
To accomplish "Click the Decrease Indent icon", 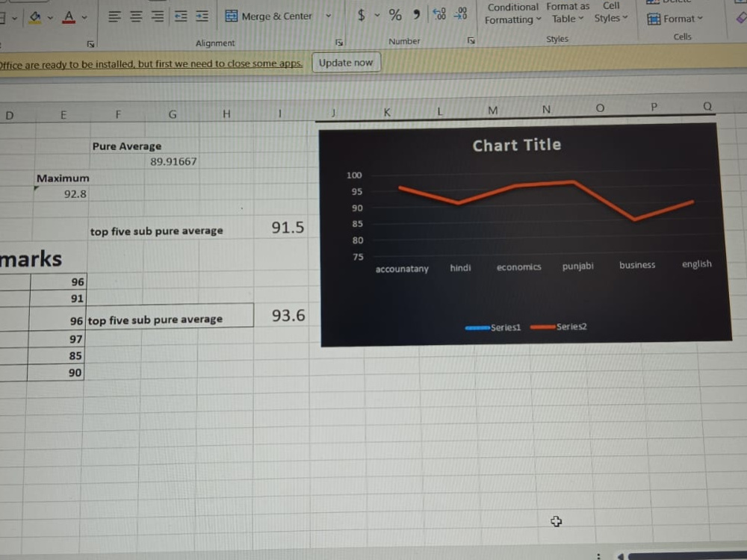I will click(x=181, y=16).
